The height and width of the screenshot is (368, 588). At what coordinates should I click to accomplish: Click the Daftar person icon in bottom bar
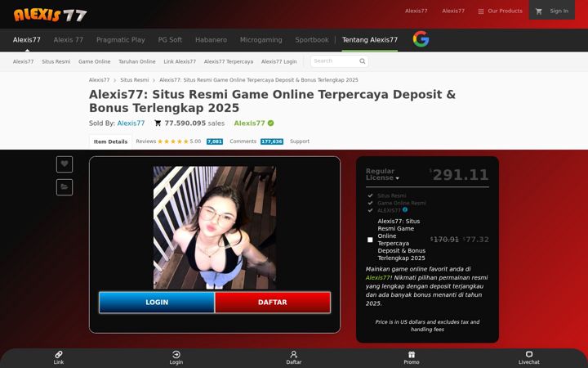294,354
